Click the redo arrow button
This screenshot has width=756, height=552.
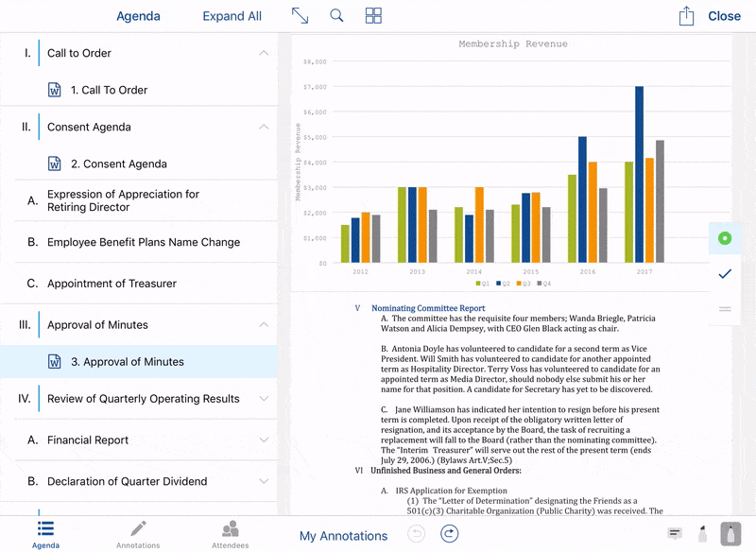pyautogui.click(x=450, y=534)
